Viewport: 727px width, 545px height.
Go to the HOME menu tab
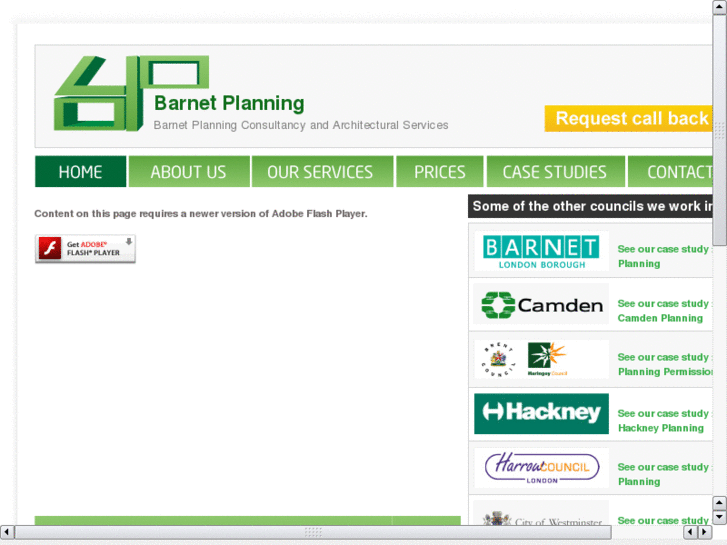click(81, 172)
